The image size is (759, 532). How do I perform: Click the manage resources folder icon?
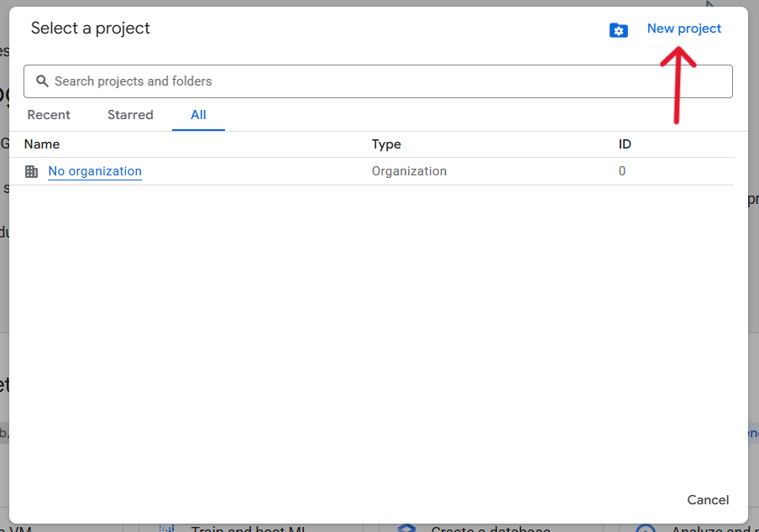point(619,30)
